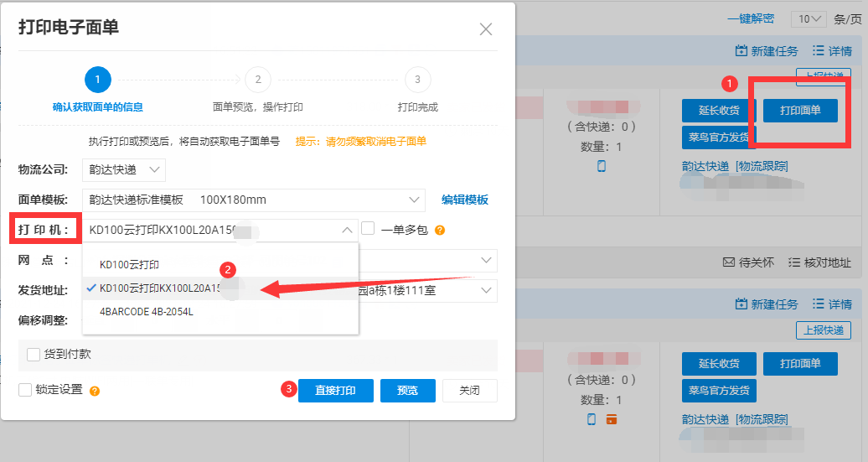
Task: Expand the 网点 dropdown arrow
Action: [486, 261]
